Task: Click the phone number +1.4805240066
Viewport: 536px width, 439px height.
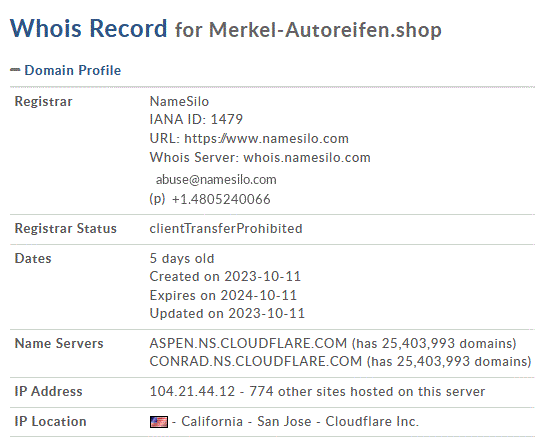Action: [221, 199]
